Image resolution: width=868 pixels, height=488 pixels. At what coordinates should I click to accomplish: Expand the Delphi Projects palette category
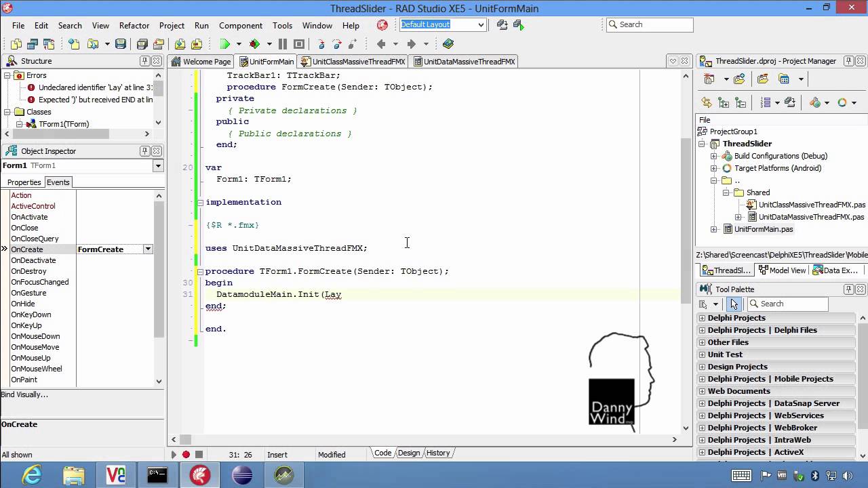pos(703,318)
